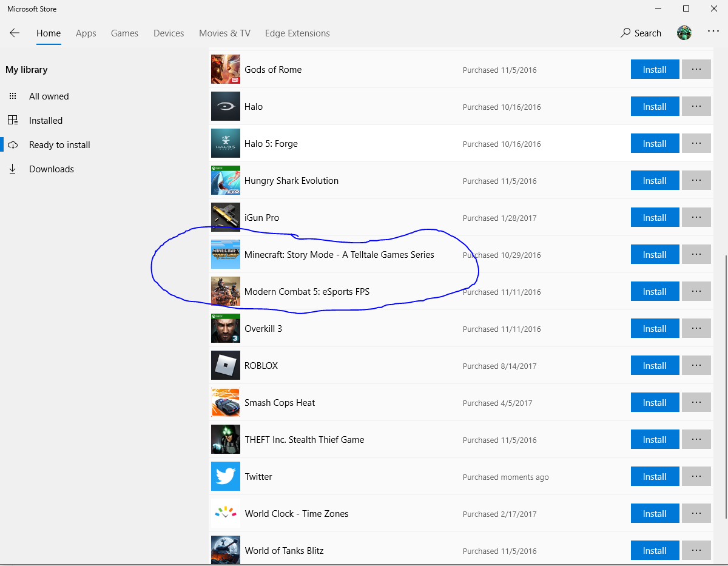Open Search in the Store header
Screen dimensions: 728x566
[x=641, y=33]
